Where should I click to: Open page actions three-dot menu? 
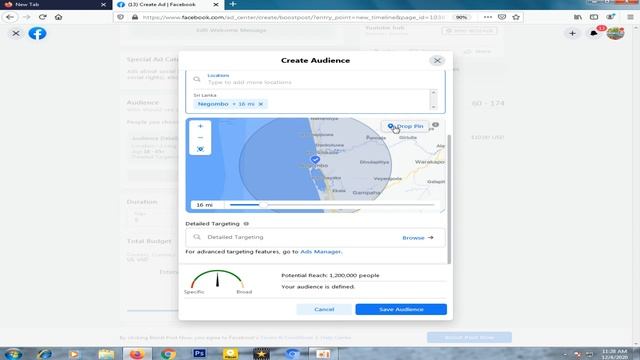[488, 17]
